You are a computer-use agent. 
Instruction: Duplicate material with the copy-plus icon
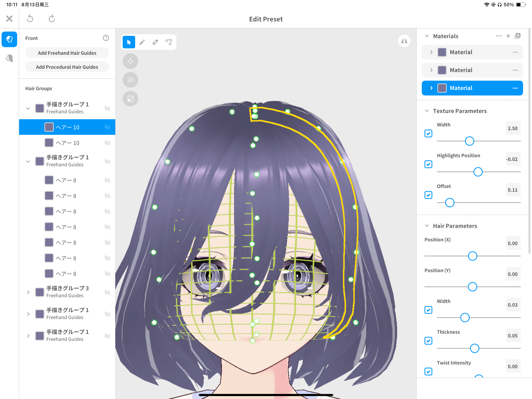click(517, 36)
